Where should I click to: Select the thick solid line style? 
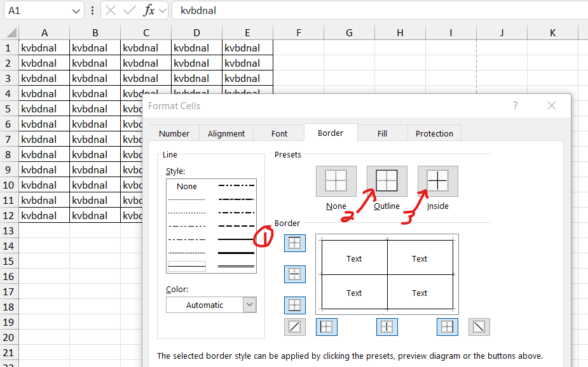236,253
